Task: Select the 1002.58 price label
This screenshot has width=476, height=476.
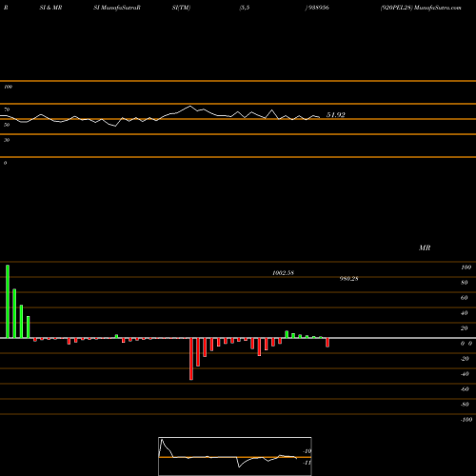Action: click(x=283, y=273)
